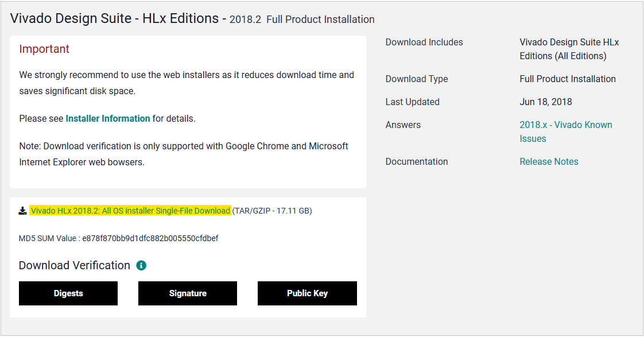This screenshot has width=644, height=337.
Task: Click the Download Includes label
Action: click(424, 42)
